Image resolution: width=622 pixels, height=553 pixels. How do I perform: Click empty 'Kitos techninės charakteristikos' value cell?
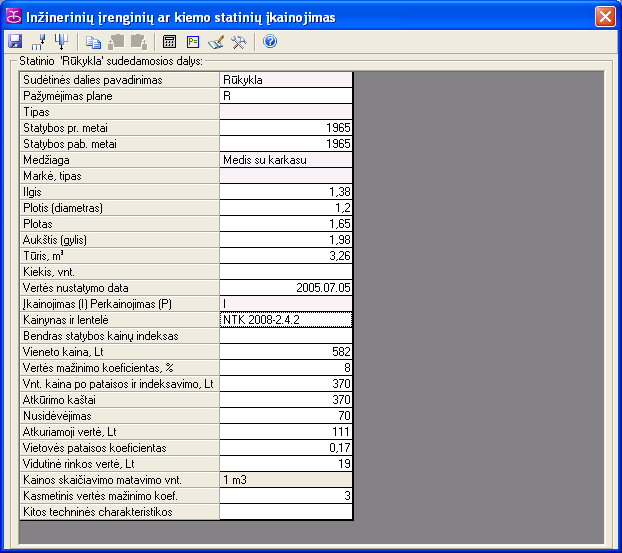pos(286,512)
